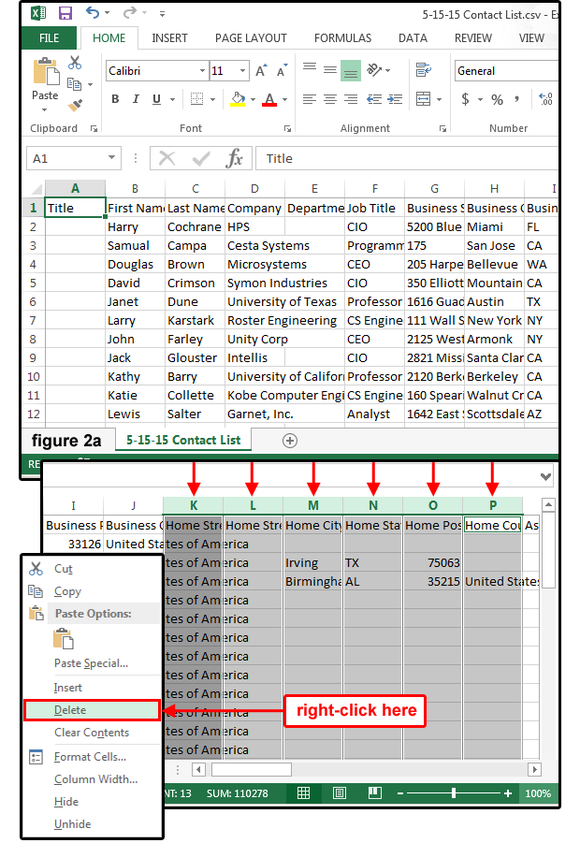Click the Wrap Text icon
The image size is (580, 843).
[424, 70]
